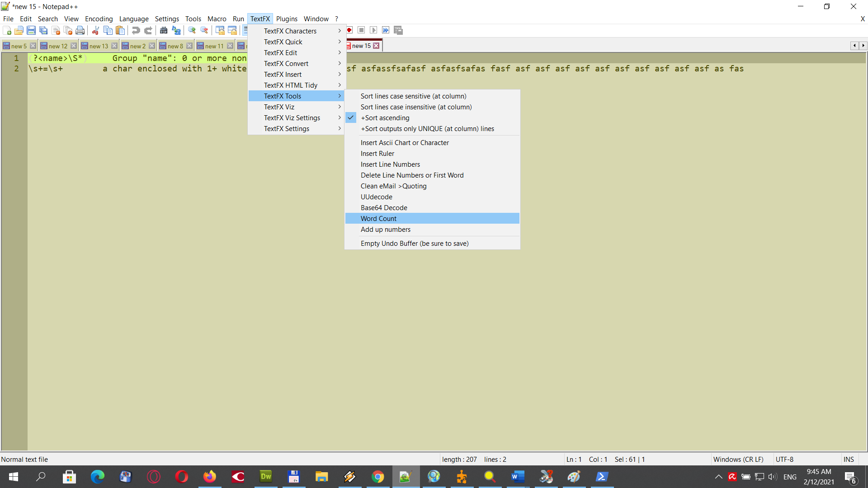Open Find with binoculars icon
Screen dimensions: 868x488
pos(164,30)
